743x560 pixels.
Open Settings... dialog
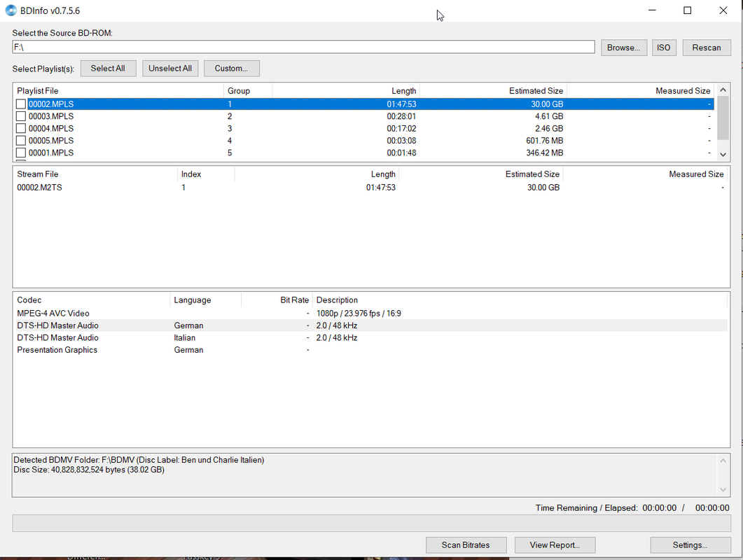(690, 545)
